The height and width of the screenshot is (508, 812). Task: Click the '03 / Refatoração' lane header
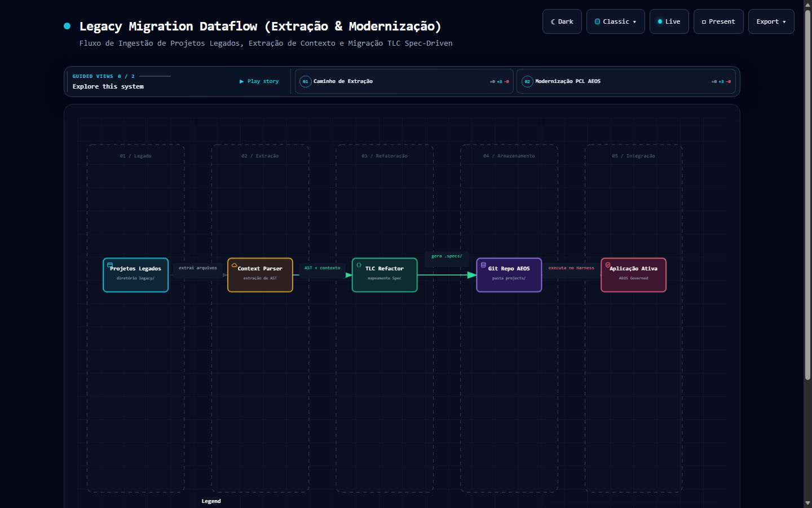coord(385,156)
